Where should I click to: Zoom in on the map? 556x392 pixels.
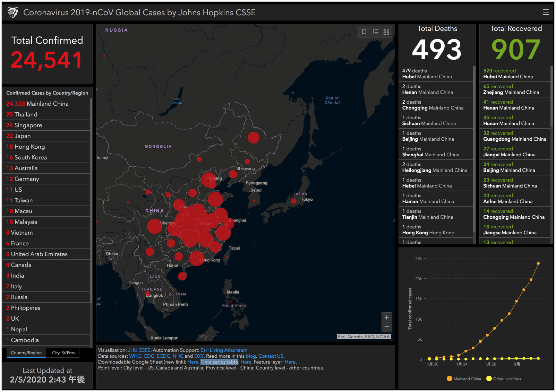pos(387,317)
